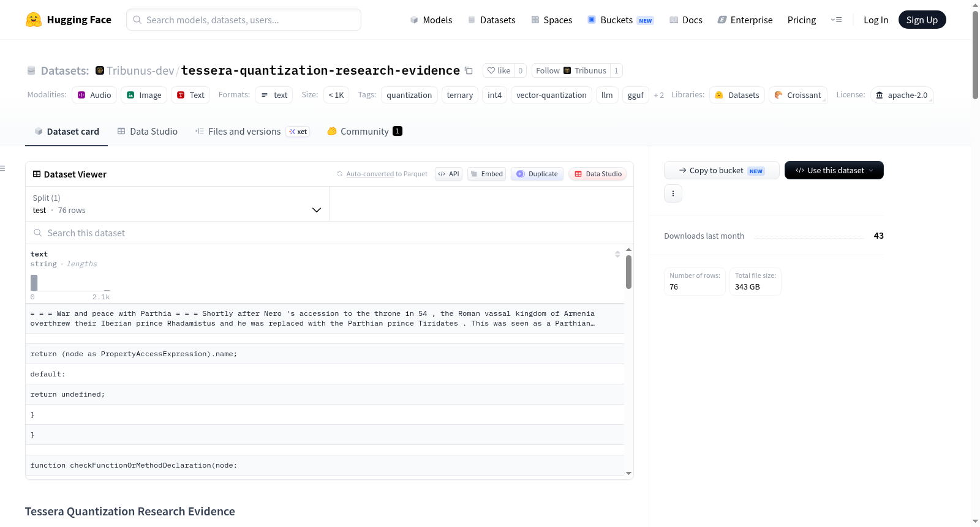Open the Enterprise page
Screen dimensions: 980x527
[x=745, y=20]
